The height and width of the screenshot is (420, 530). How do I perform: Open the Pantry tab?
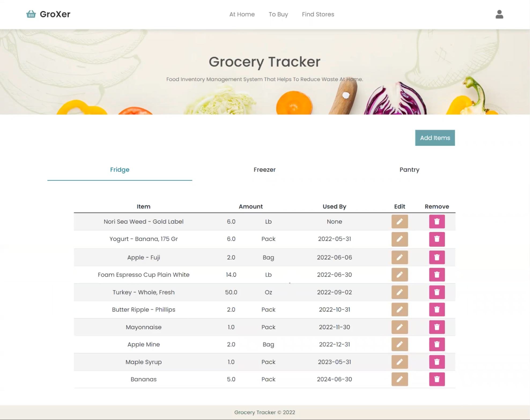pyautogui.click(x=409, y=170)
